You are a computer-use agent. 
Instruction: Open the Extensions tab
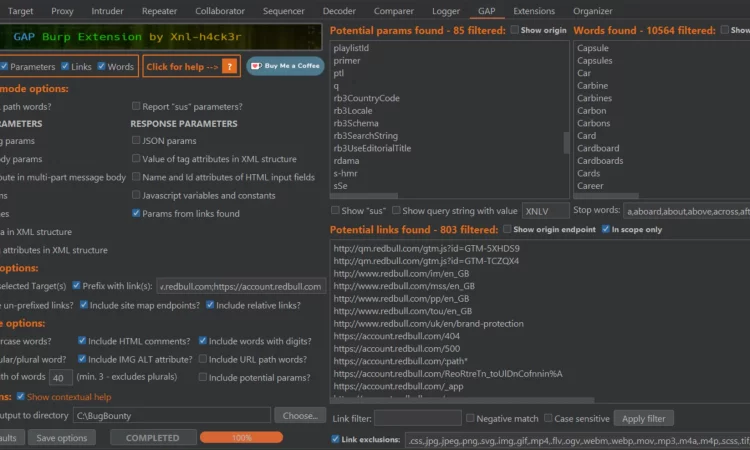click(x=534, y=11)
